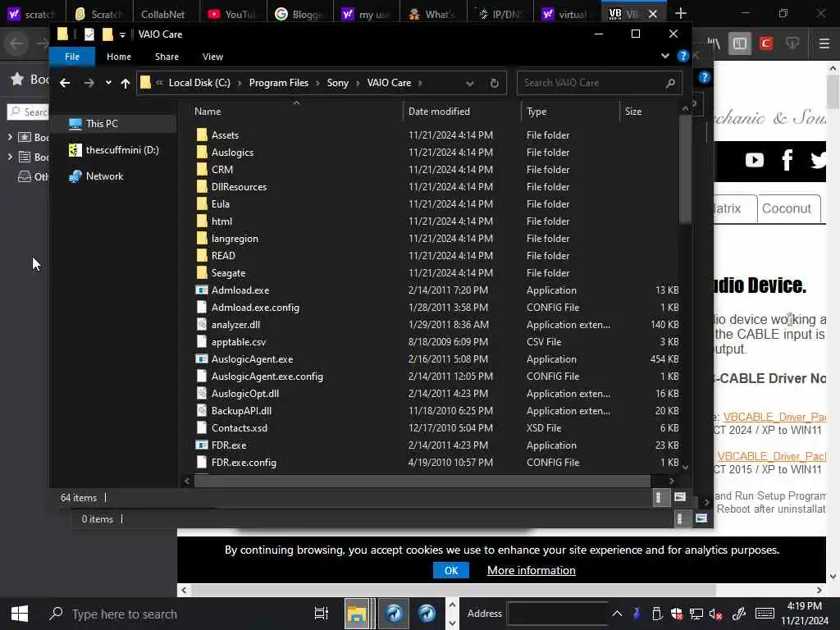840x630 pixels.
Task: Switch to CollabNet browser tab
Action: 163,14
